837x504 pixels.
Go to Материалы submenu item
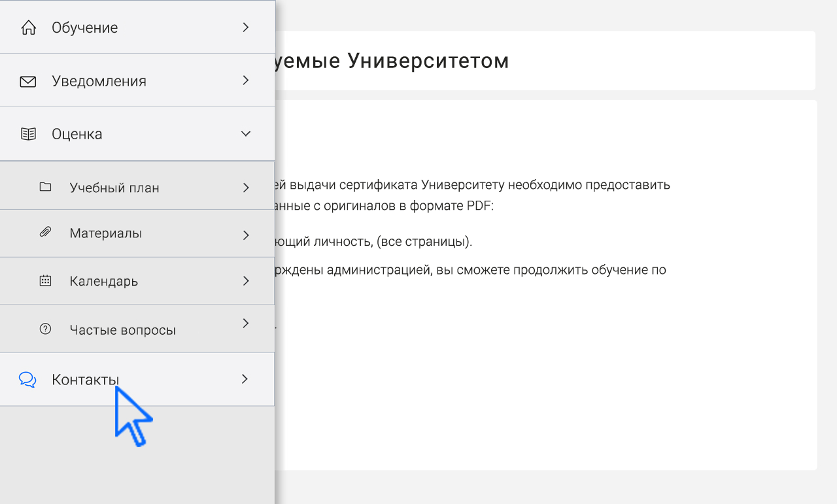click(137, 233)
